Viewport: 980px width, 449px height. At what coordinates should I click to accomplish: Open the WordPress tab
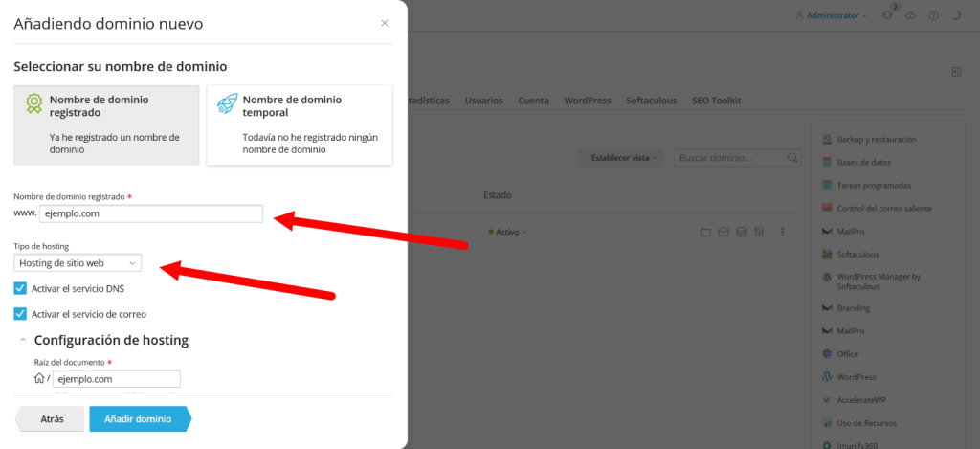coord(587,101)
